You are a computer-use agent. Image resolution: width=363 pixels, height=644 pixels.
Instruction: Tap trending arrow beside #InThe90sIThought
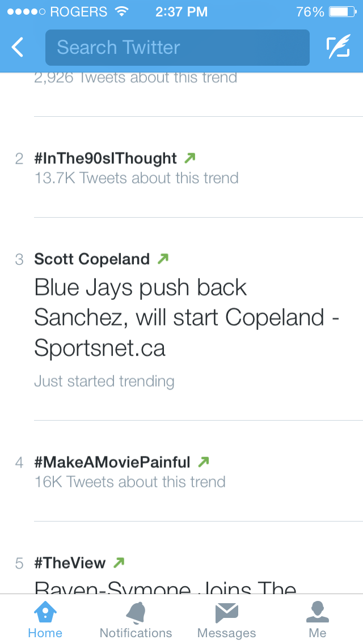coord(190,158)
